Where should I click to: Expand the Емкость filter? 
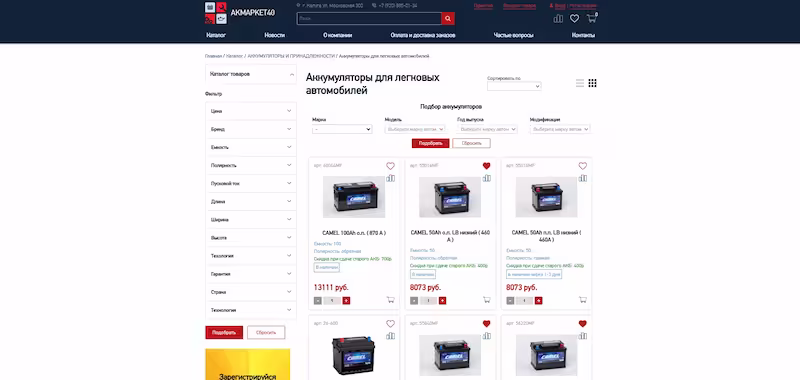(x=251, y=147)
